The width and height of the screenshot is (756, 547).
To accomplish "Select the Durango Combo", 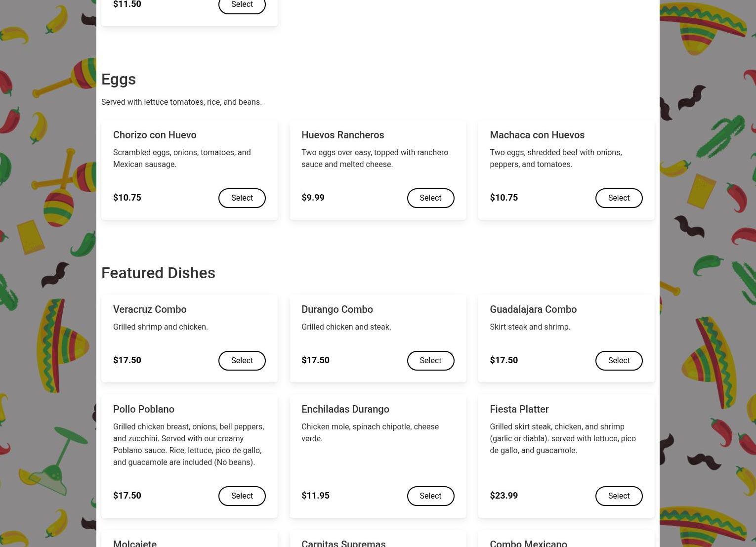I will (x=430, y=361).
